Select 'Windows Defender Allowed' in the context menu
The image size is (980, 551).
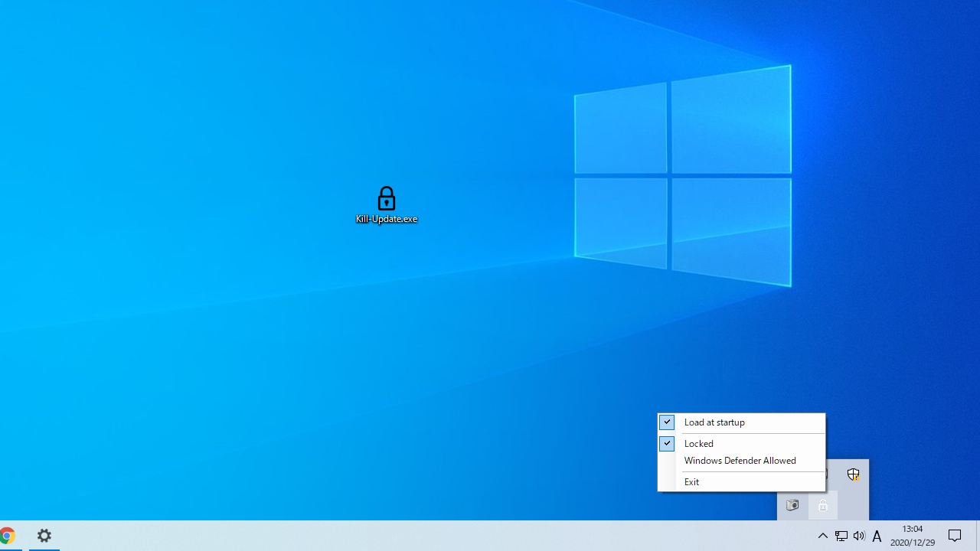pyautogui.click(x=741, y=461)
